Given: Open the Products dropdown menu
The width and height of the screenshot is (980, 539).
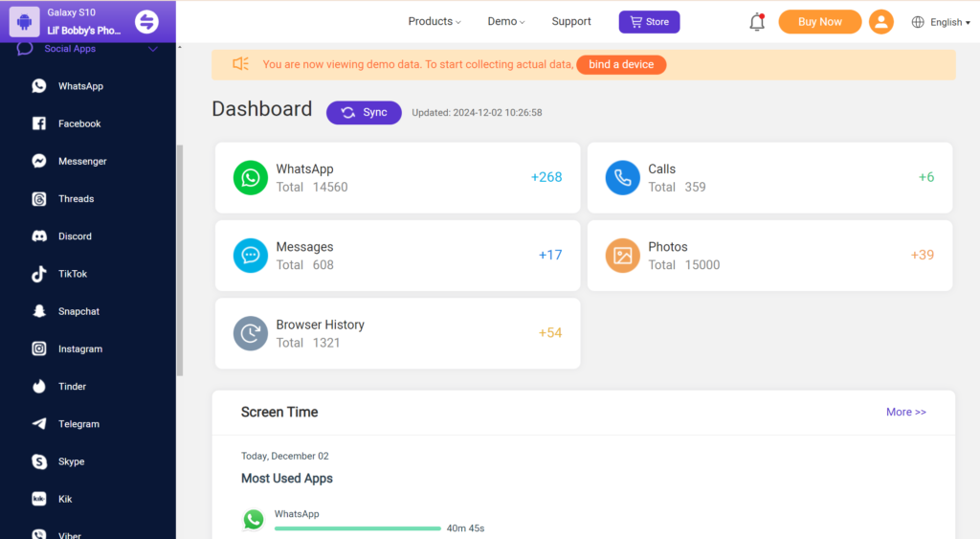Looking at the screenshot, I should (x=434, y=21).
